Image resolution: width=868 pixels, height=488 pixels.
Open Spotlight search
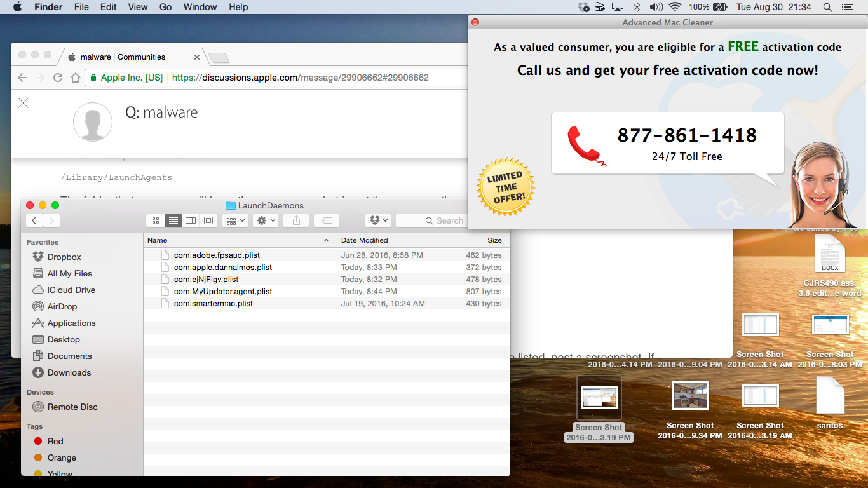(x=827, y=7)
